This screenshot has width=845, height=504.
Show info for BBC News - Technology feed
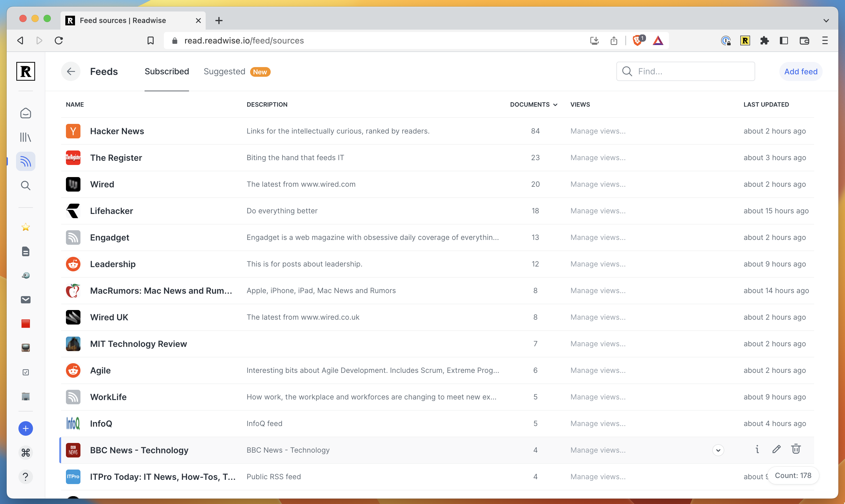pos(757,449)
